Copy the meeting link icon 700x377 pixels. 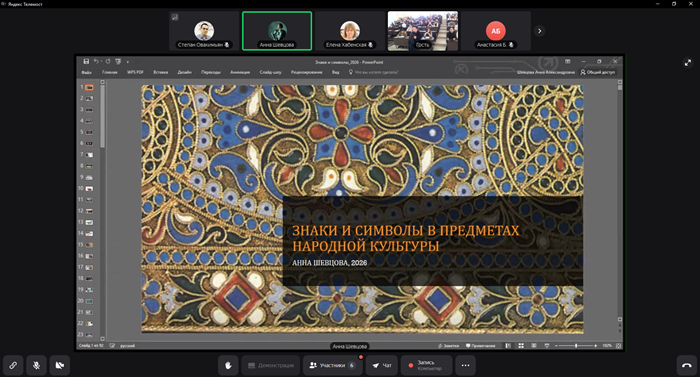click(13, 365)
